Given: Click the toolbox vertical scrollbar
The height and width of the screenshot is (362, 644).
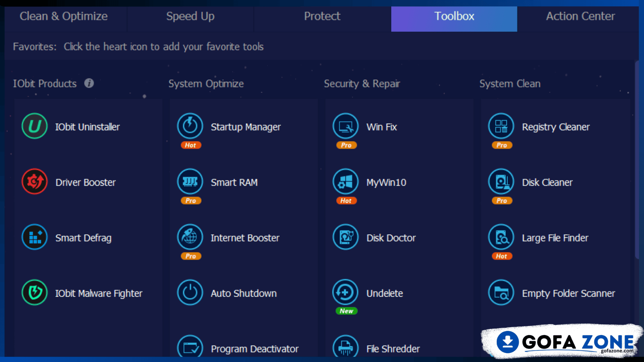Looking at the screenshot, I should click(x=637, y=160).
